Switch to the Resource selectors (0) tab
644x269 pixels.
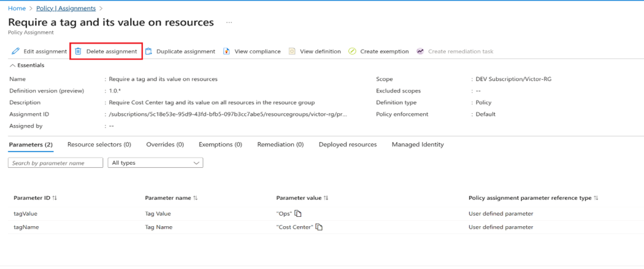(99, 145)
